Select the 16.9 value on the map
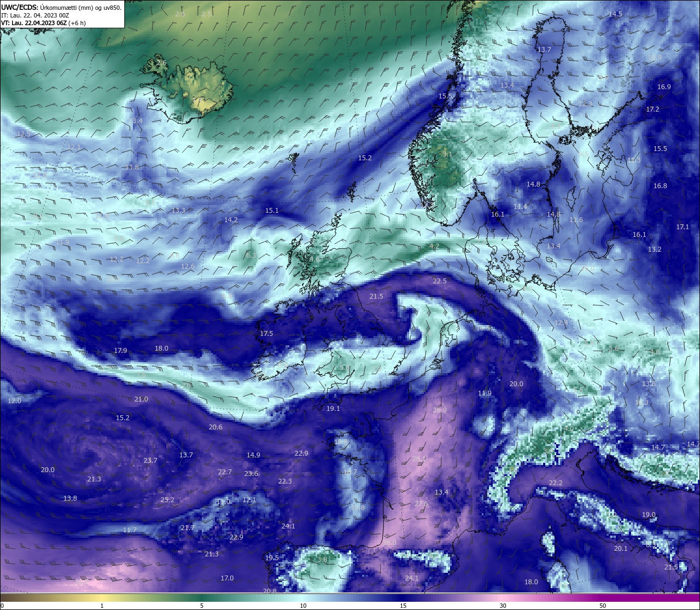The image size is (700, 610). click(x=664, y=87)
